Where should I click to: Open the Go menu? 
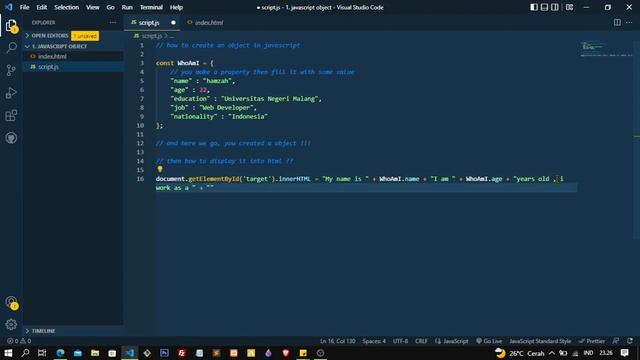pyautogui.click(x=111, y=7)
